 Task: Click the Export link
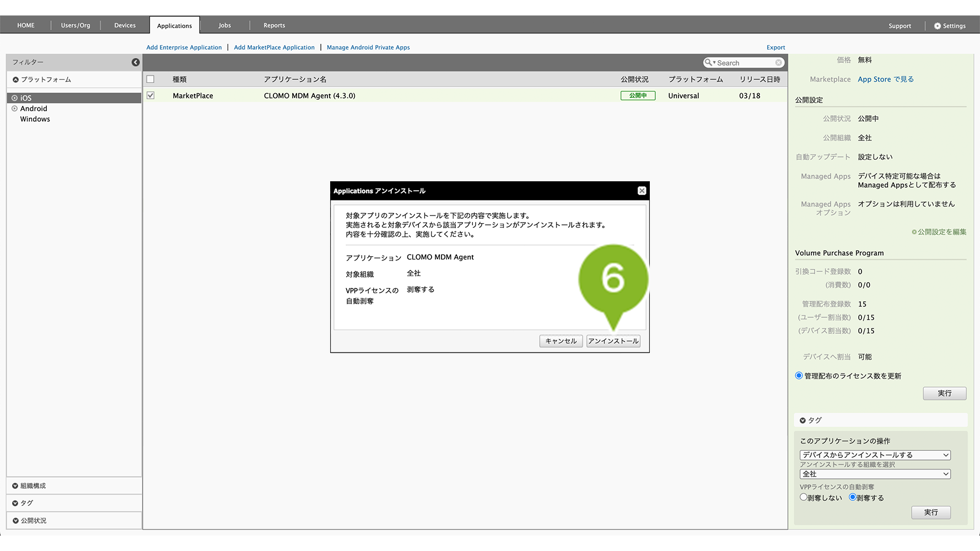776,47
